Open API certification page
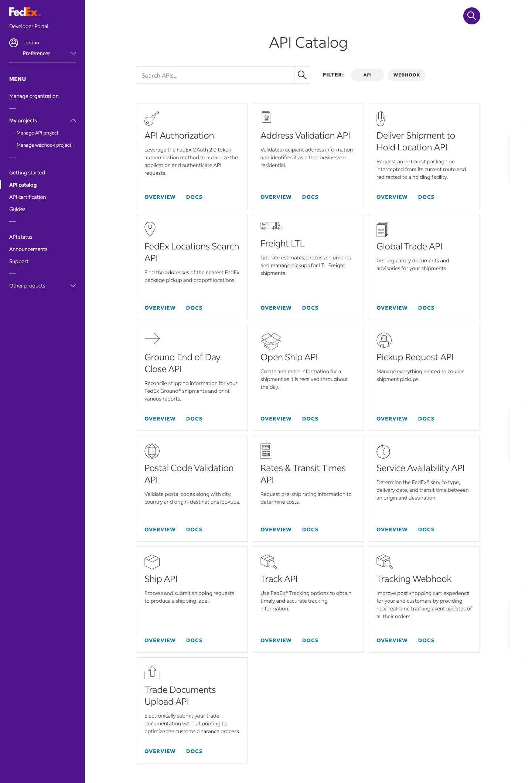532x783 pixels. click(28, 197)
